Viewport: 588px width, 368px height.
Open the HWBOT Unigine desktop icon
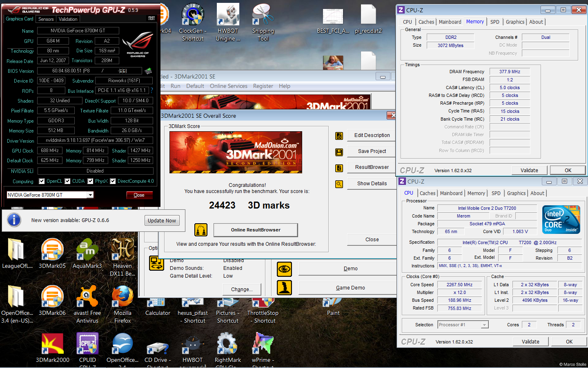pyautogui.click(x=227, y=15)
